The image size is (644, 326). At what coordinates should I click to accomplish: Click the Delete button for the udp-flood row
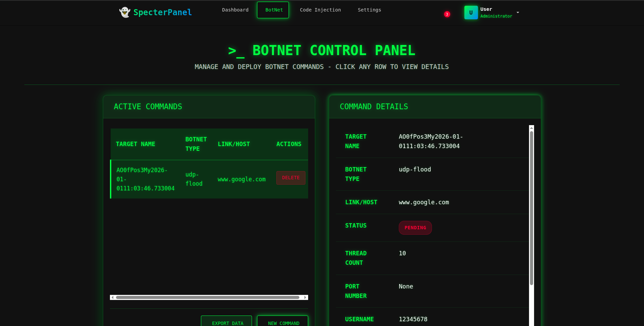point(291,178)
